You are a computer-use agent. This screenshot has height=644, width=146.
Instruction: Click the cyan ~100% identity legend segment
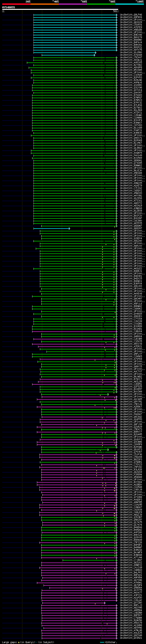tap(130, 4)
